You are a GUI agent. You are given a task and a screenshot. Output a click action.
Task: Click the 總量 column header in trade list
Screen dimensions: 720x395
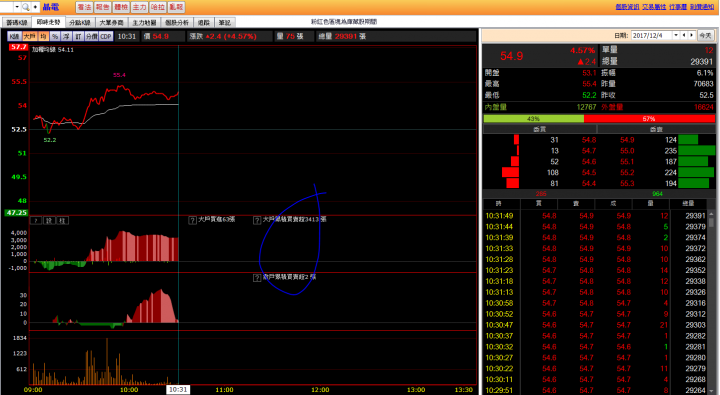pos(688,203)
